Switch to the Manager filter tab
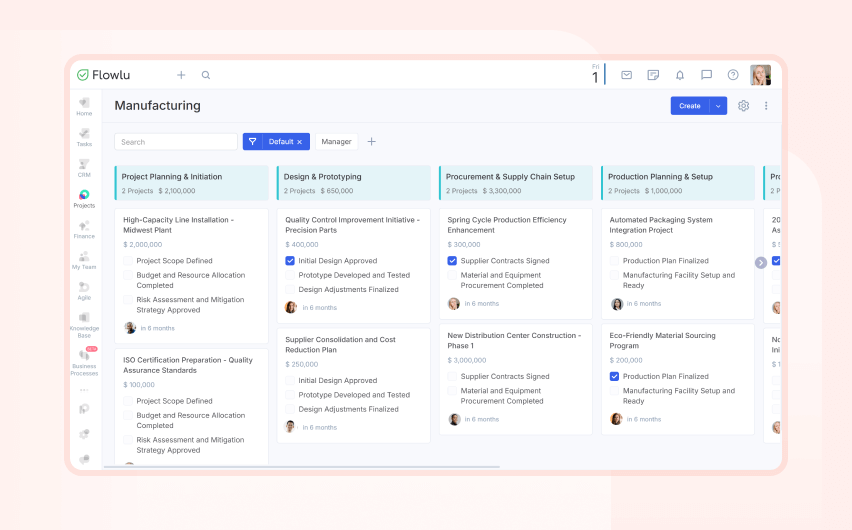Screen dimensions: 852x530 pos(336,142)
